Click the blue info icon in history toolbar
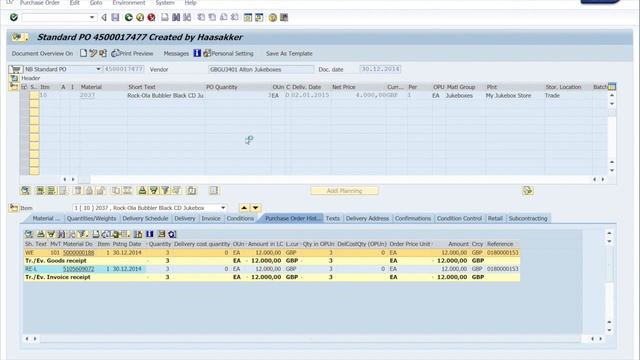Image resolution: width=640 pixels, height=360 pixels. (x=149, y=234)
